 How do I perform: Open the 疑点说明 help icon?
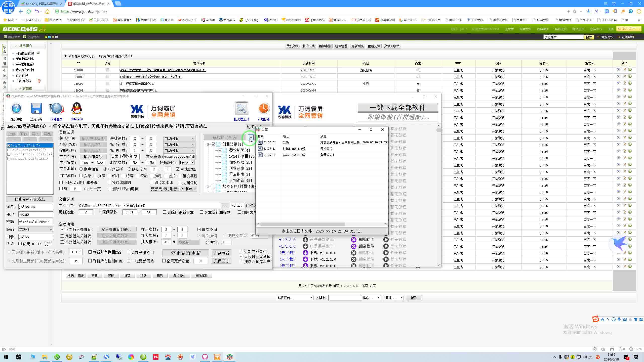pyautogui.click(x=16, y=109)
